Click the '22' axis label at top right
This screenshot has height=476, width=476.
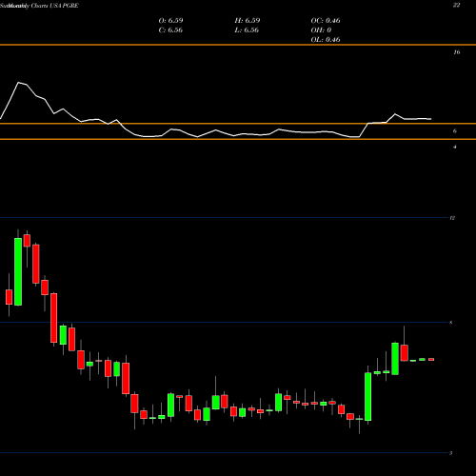coord(456,5)
